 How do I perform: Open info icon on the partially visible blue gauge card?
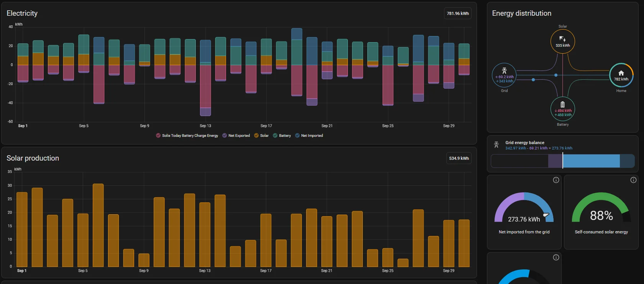coord(556,258)
